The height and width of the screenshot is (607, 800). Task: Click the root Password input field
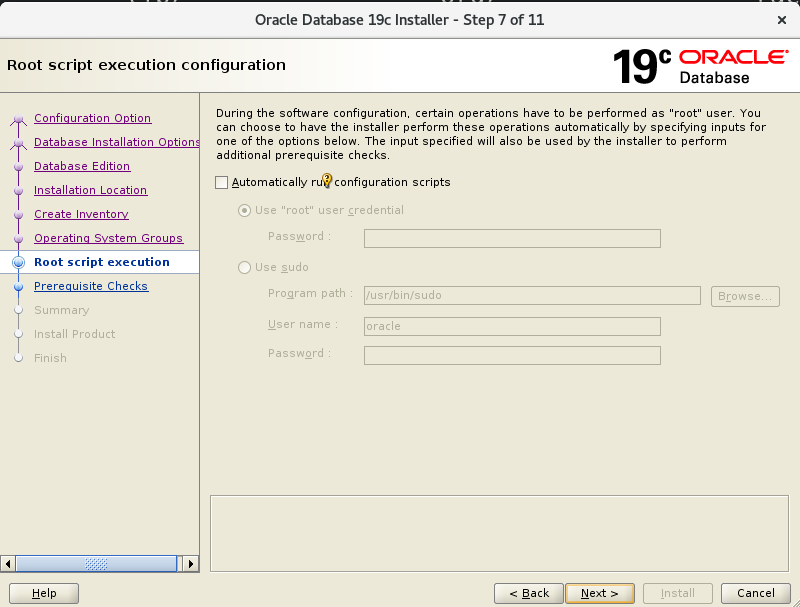(512, 238)
